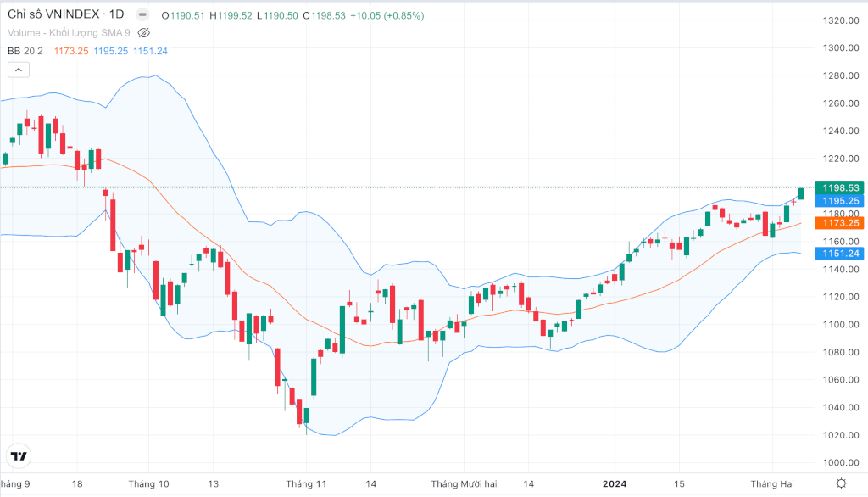
Task: Click the high value H1199.52
Action: click(231, 15)
